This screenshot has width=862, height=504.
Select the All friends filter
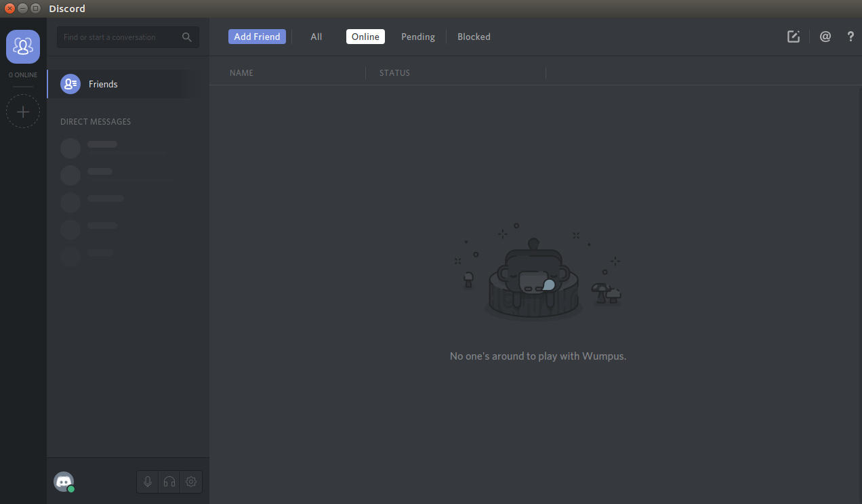[316, 37]
